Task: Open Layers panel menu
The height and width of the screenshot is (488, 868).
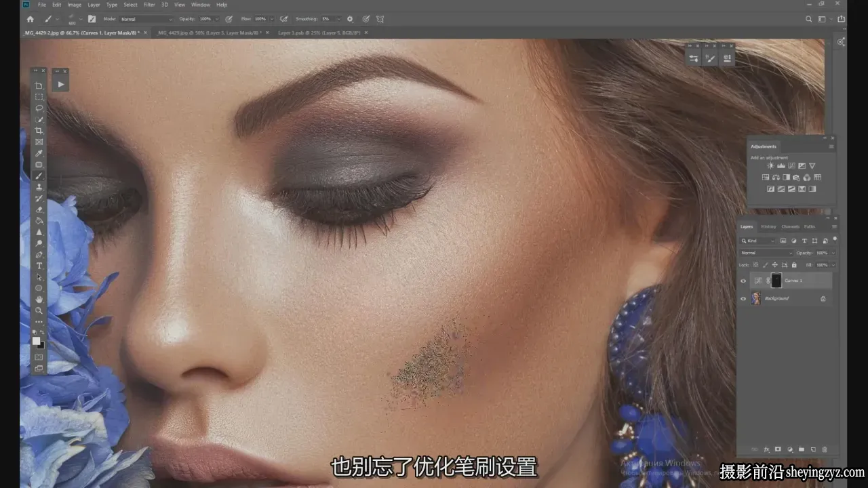Action: coord(834,226)
